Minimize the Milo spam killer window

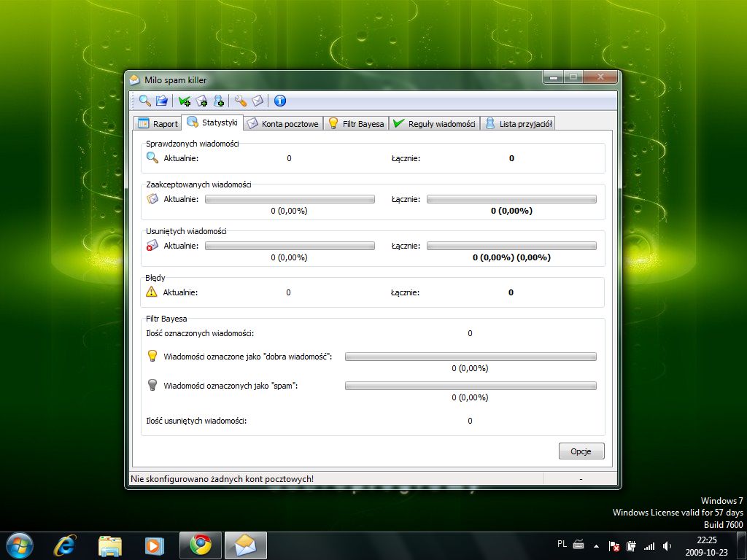[x=554, y=77]
